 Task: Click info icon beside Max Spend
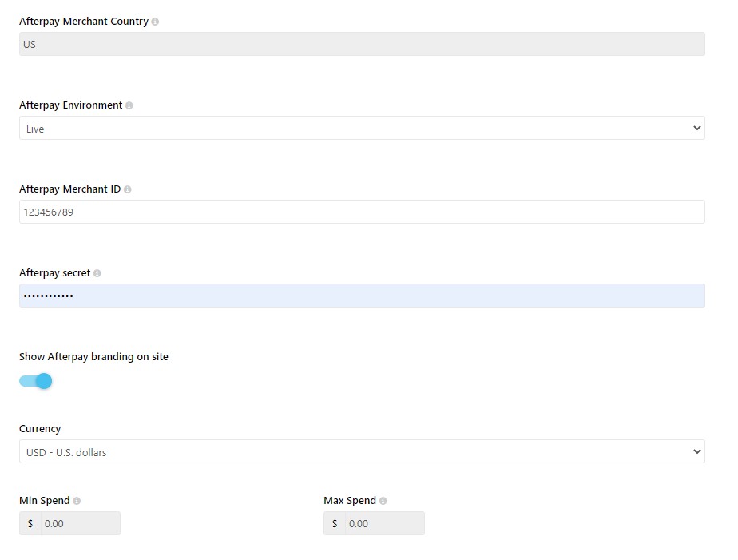click(x=383, y=501)
